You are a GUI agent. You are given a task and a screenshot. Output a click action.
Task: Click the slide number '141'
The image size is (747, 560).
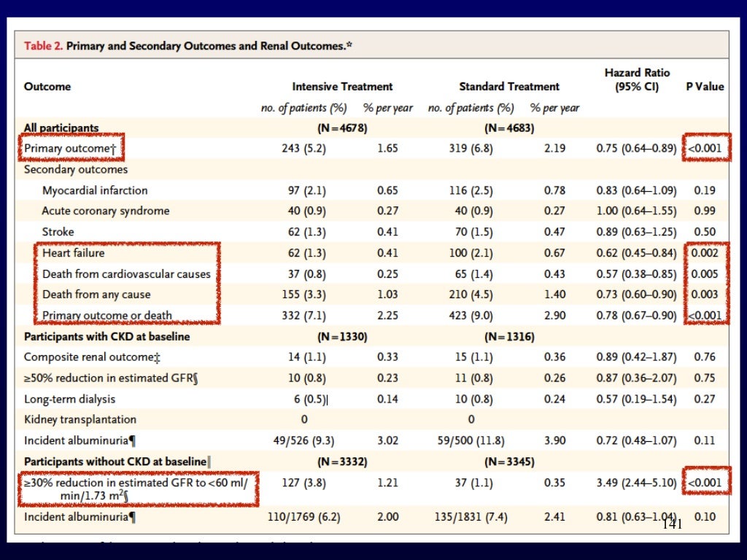coord(672,524)
